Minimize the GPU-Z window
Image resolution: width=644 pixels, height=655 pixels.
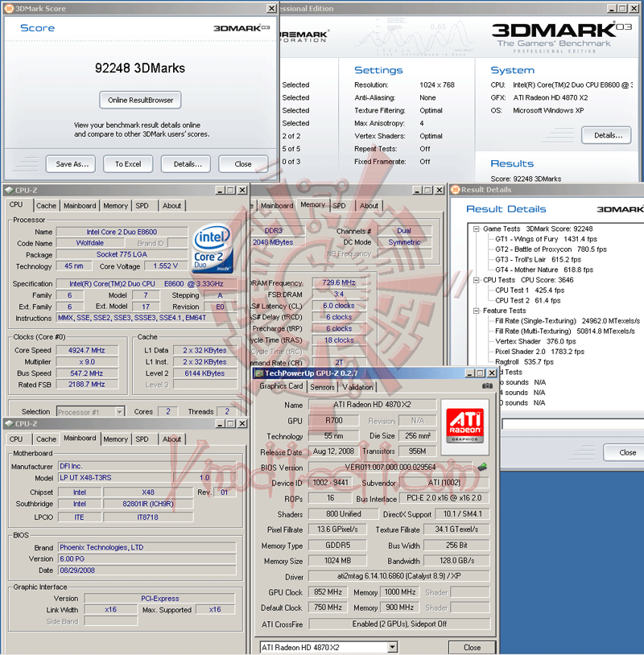point(470,373)
